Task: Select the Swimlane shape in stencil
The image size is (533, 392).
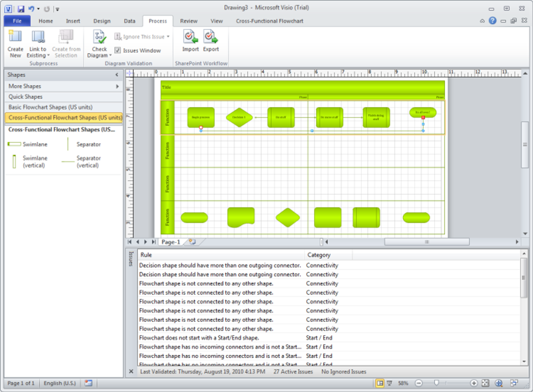Action: tap(26, 144)
